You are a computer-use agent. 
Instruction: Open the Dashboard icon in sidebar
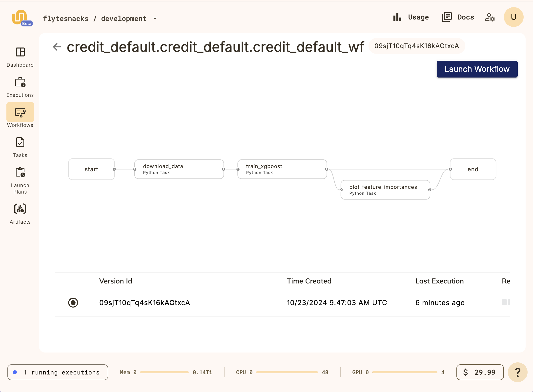[20, 52]
